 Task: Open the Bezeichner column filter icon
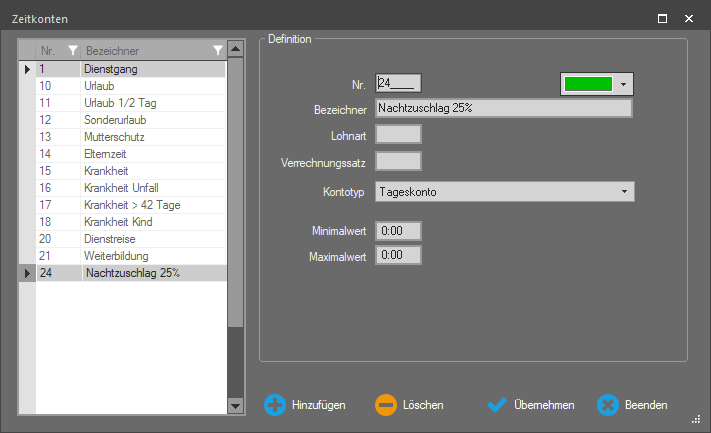click(x=218, y=50)
